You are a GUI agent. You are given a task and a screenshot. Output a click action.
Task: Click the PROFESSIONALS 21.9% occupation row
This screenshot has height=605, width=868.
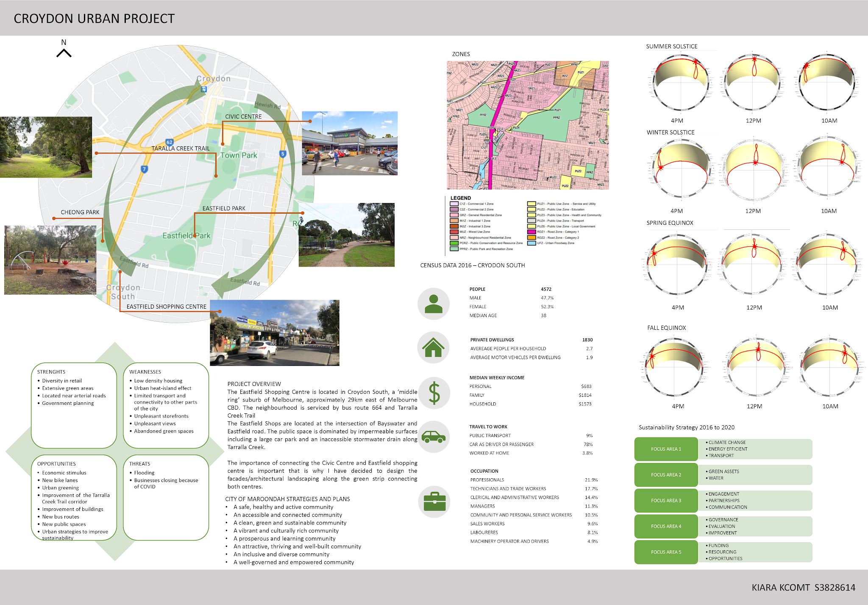[534, 480]
